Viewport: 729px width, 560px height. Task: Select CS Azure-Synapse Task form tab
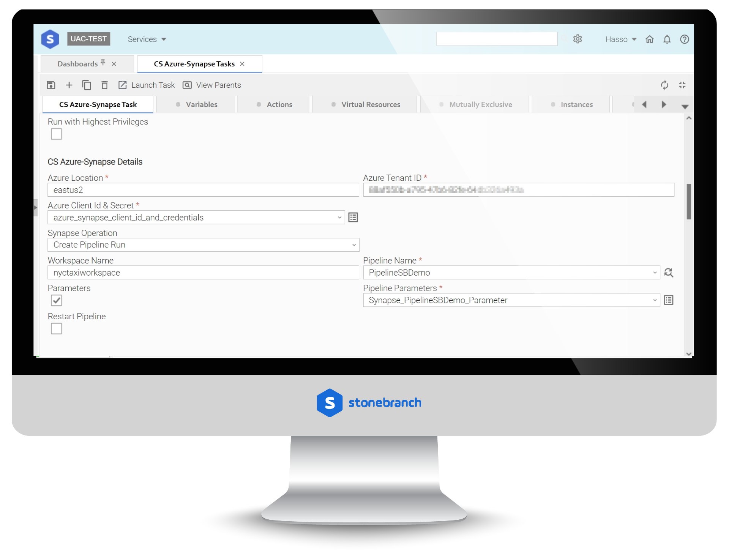pyautogui.click(x=98, y=104)
